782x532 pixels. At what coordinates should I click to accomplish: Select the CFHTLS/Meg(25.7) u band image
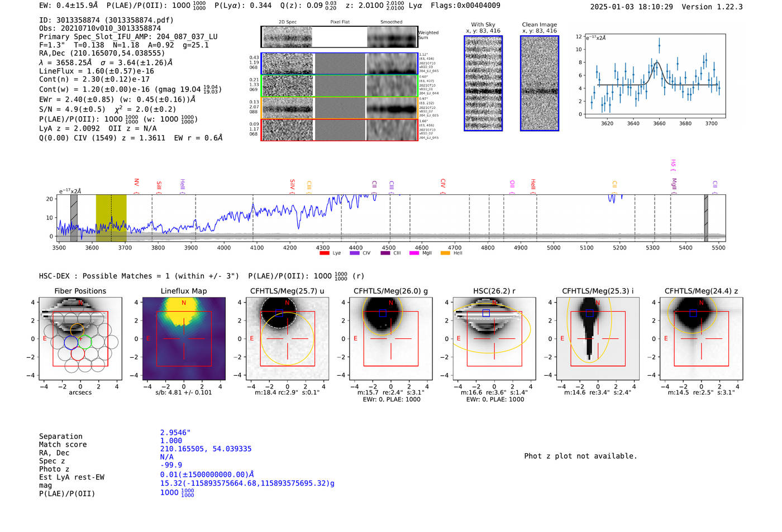coord(287,338)
